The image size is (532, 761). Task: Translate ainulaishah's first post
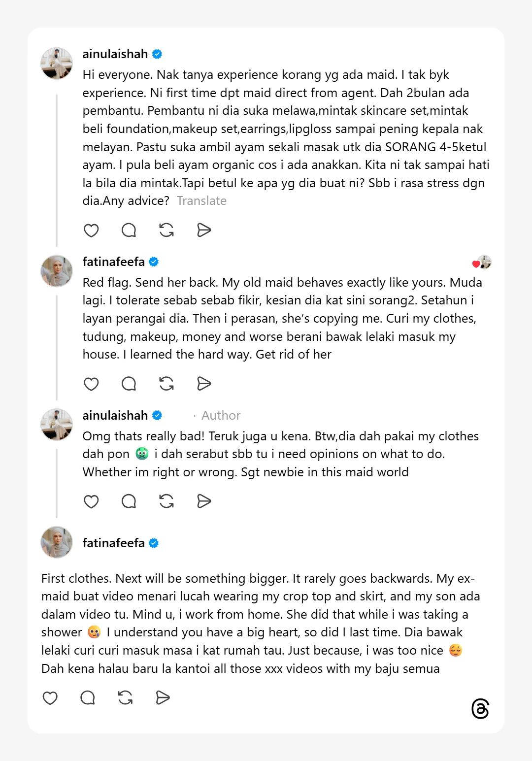click(201, 201)
